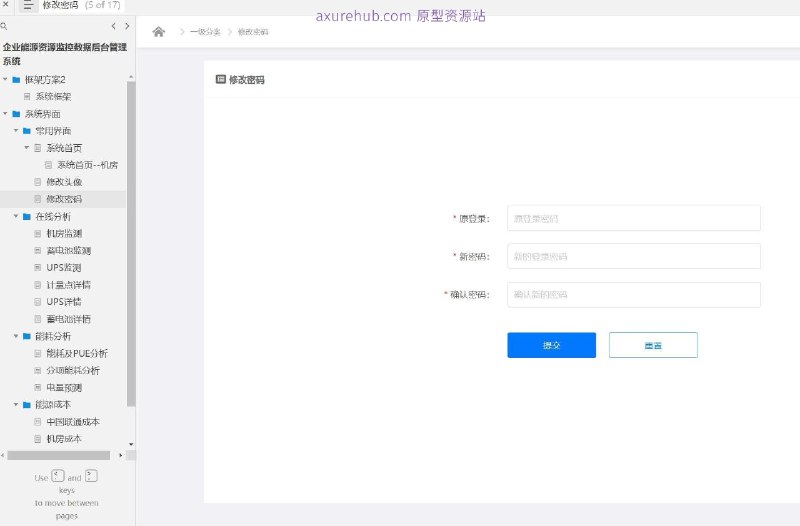Focus the 新的登录密码 input field
Image resolution: width=800 pixels, height=526 pixels.
click(634, 256)
